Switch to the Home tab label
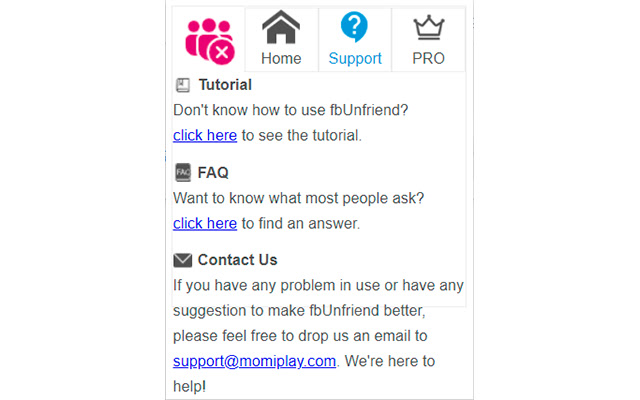 pyautogui.click(x=281, y=58)
